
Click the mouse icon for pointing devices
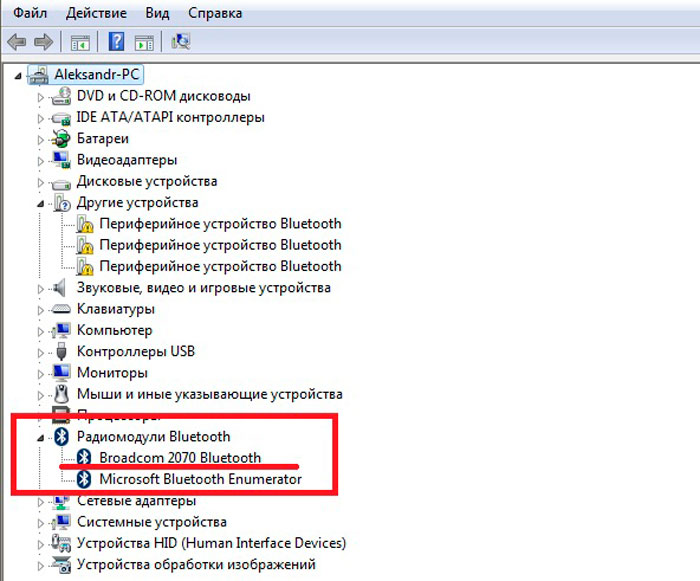62,394
